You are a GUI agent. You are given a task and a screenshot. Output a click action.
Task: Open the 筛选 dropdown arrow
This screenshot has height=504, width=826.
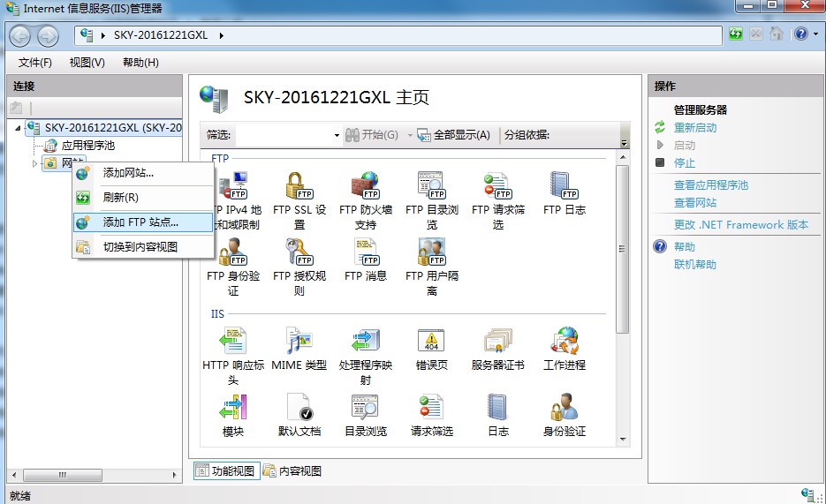(337, 135)
